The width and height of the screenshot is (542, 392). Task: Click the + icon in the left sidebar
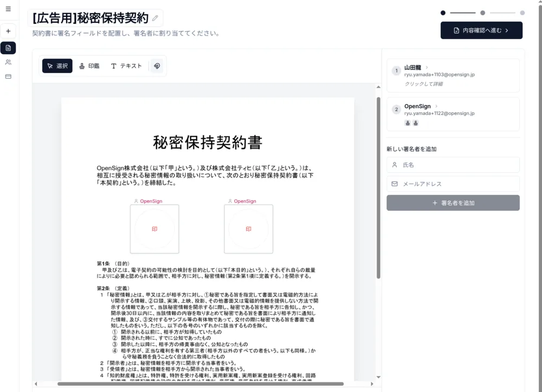8,31
